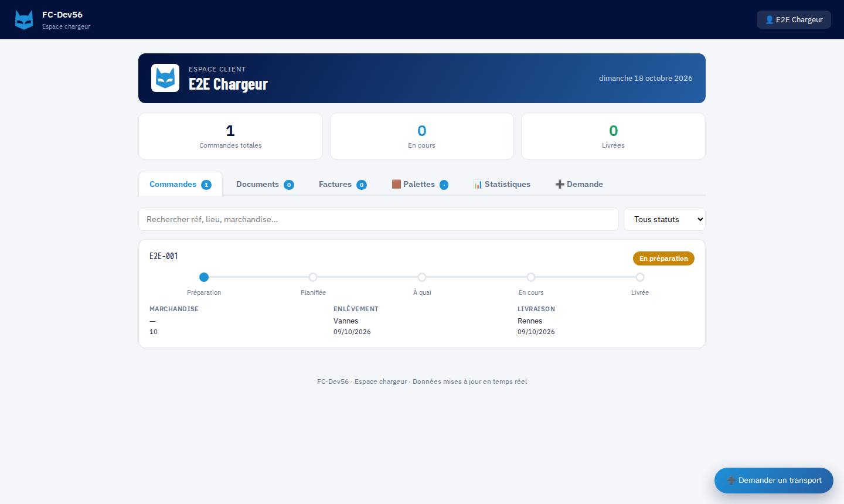Viewport: 844px width, 504px height.
Task: Open the Documents tab
Action: click(265, 184)
